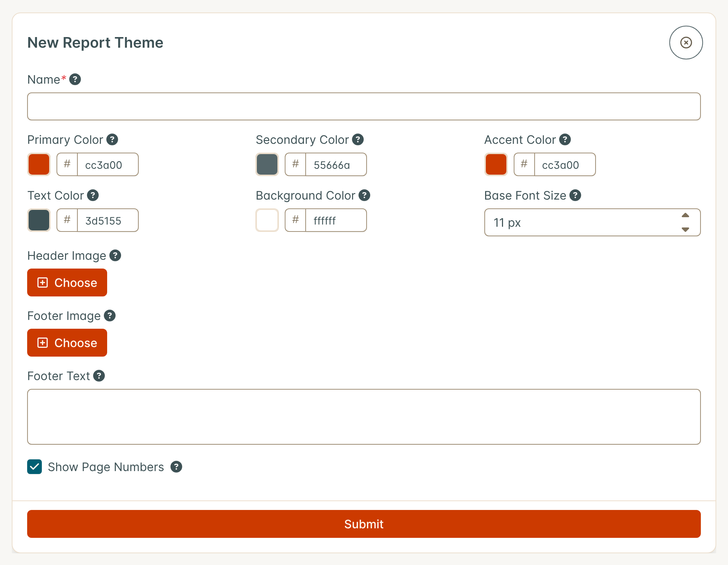
Task: Edit the Background Color hex value ffffff
Action: 336,220
